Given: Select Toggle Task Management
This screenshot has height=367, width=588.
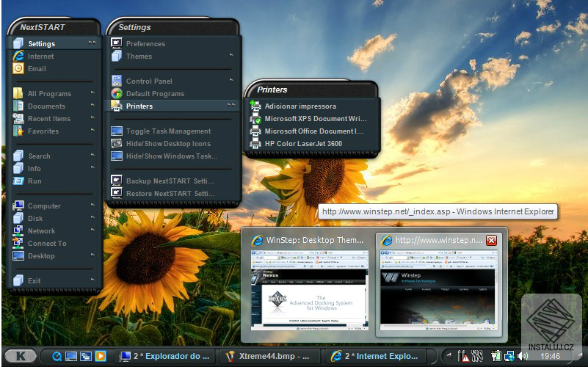Looking at the screenshot, I should (x=173, y=131).
